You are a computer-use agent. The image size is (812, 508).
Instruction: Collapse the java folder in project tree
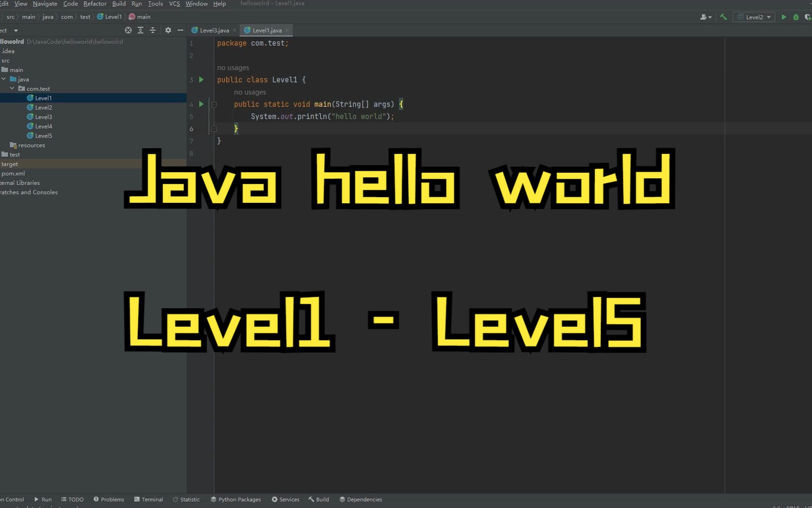click(x=4, y=79)
